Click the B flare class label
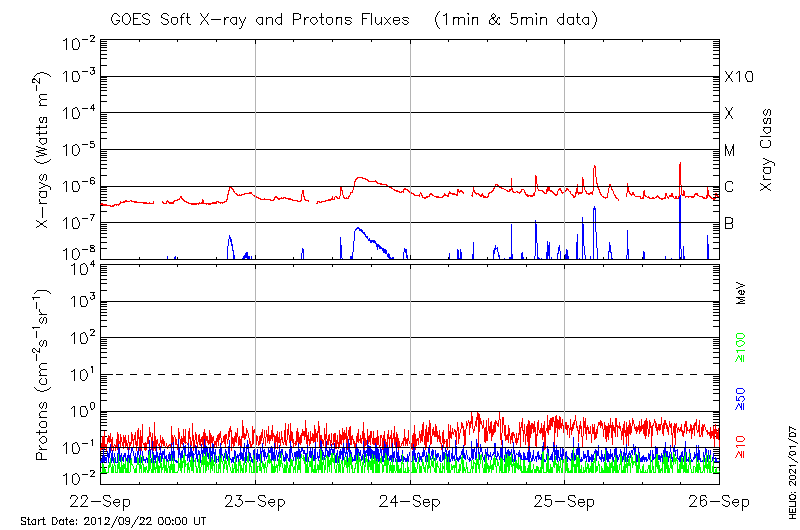Screen dimensions: 800x530 (729, 223)
